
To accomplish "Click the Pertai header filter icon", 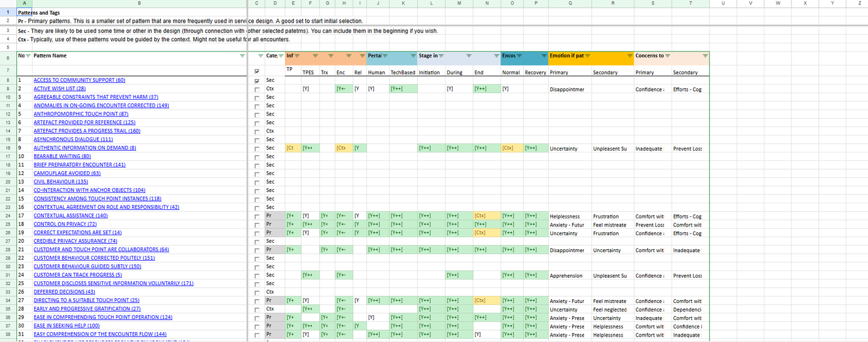I will pyautogui.click(x=385, y=56).
